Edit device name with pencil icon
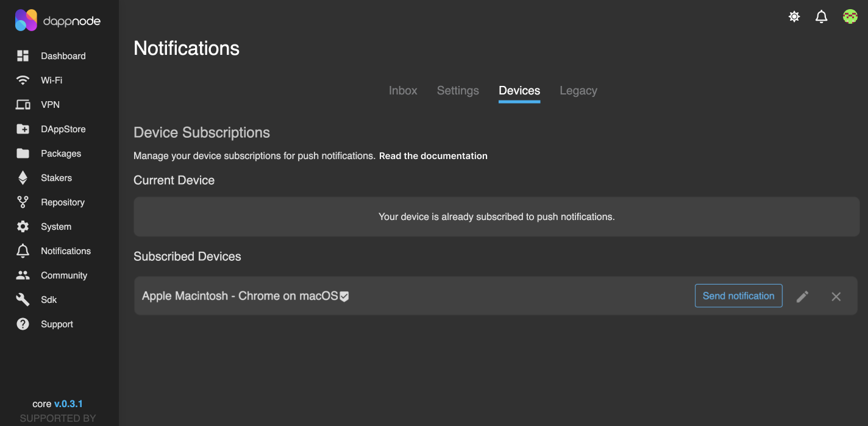 [803, 297]
